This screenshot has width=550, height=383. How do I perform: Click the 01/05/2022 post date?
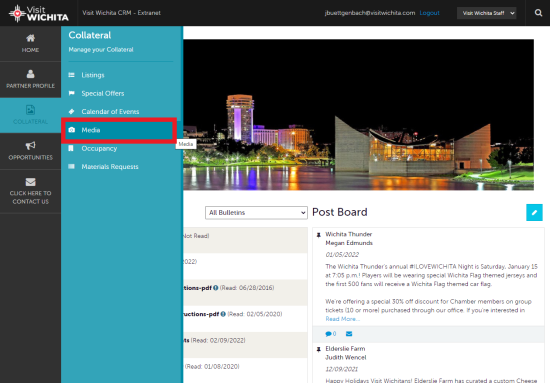(x=342, y=255)
